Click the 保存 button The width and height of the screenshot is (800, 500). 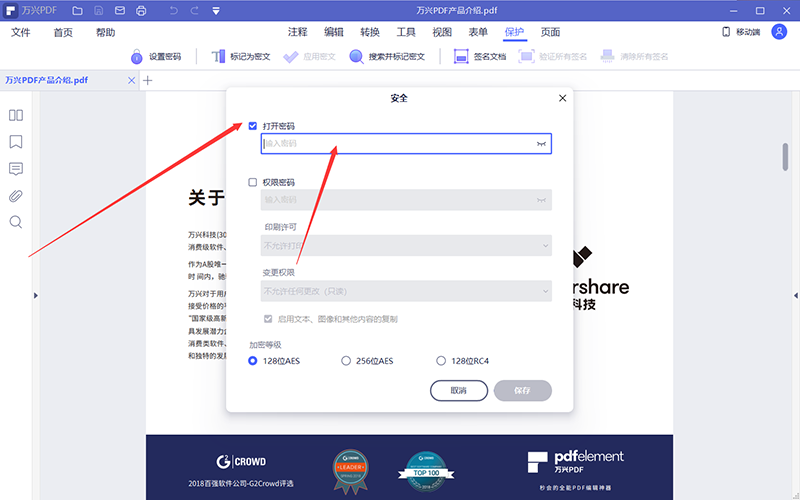(522, 390)
